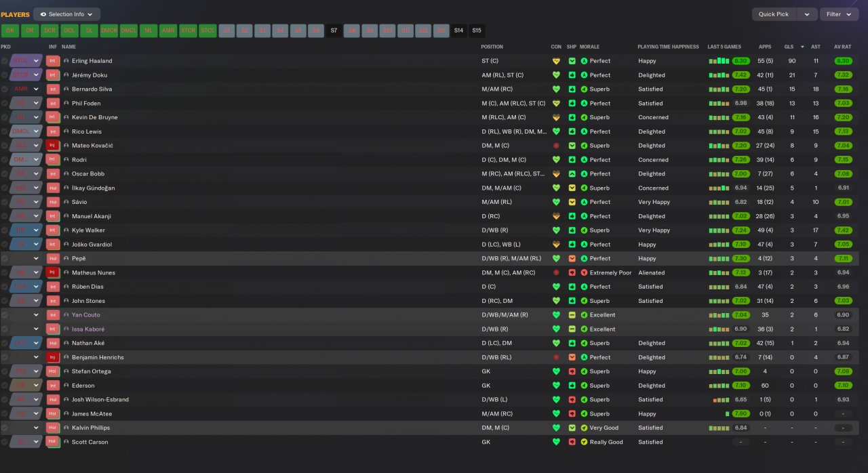Click Pepê's orange sharpness icon
The image size is (868, 473).
tap(572, 258)
